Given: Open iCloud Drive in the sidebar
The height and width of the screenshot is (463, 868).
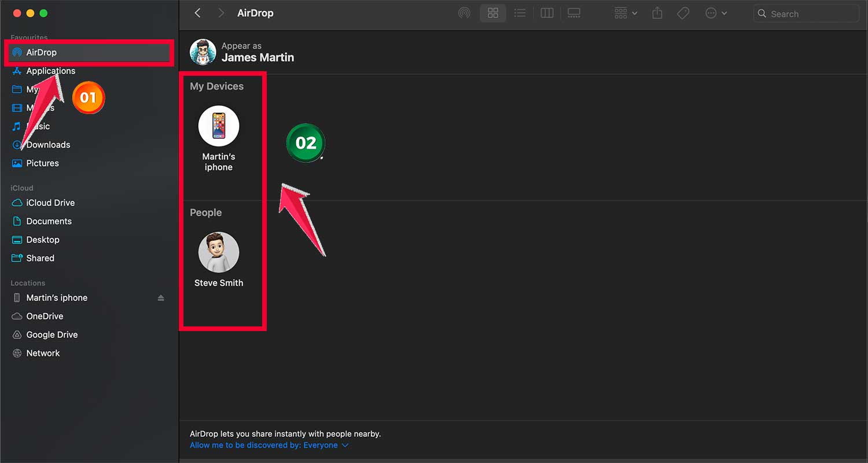Looking at the screenshot, I should 50,203.
